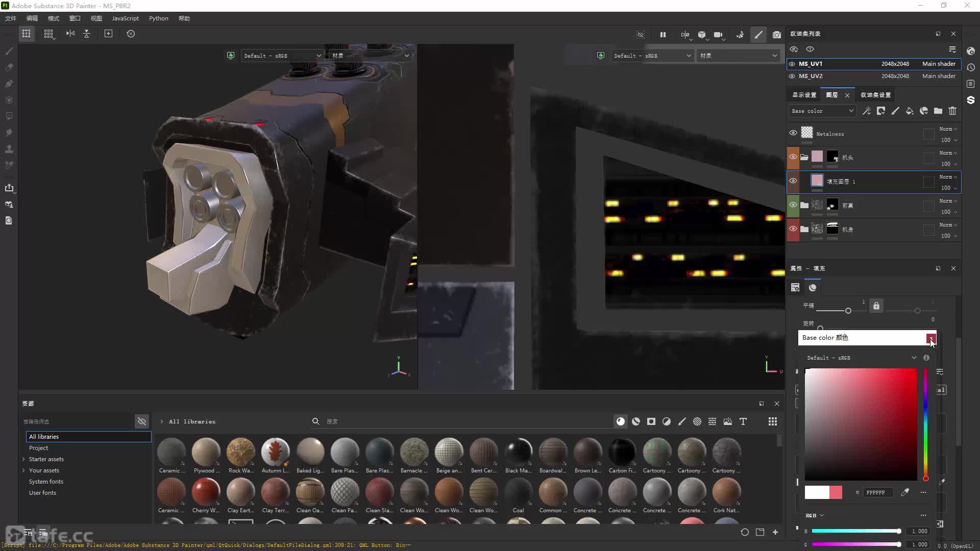980x551 pixels.
Task: Open RGB color model dropdown in picker
Action: (815, 515)
